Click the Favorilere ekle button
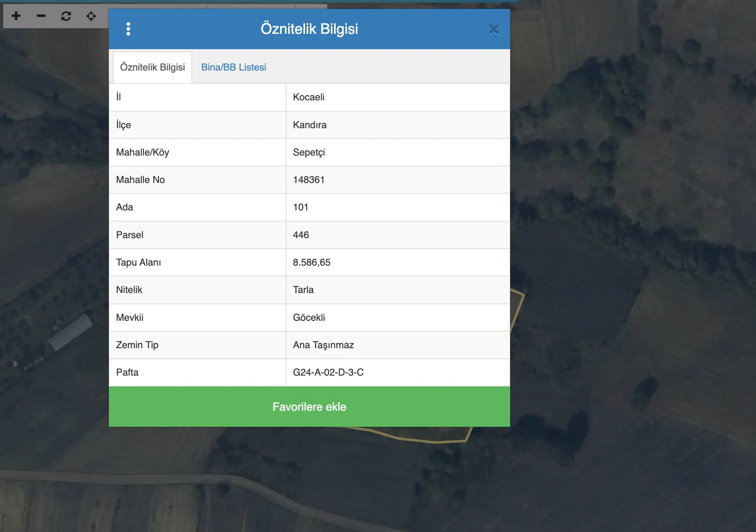This screenshot has width=756, height=532. (x=309, y=407)
